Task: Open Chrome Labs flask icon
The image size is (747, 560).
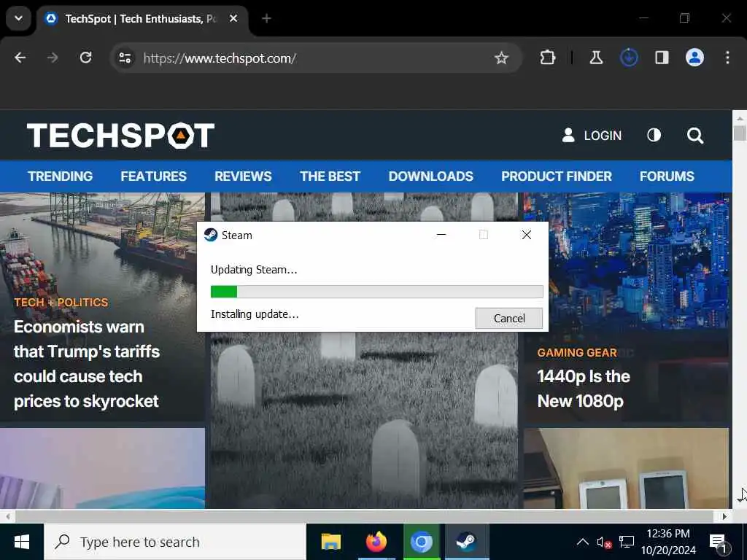Action: point(596,58)
